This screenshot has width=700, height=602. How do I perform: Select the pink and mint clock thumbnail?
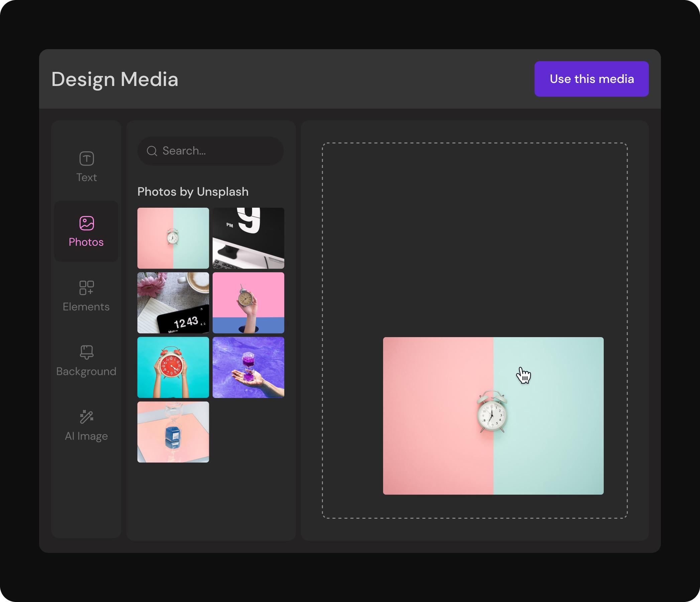[x=173, y=238]
